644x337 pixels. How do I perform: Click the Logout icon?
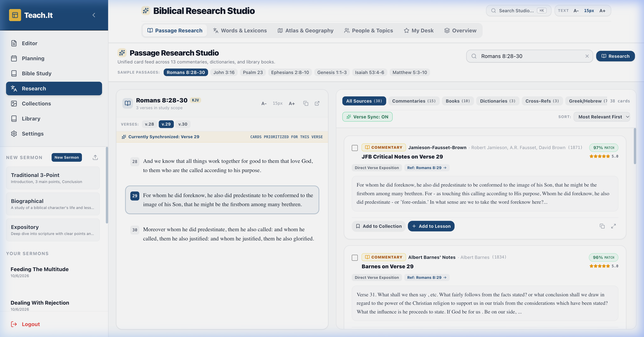(14, 324)
